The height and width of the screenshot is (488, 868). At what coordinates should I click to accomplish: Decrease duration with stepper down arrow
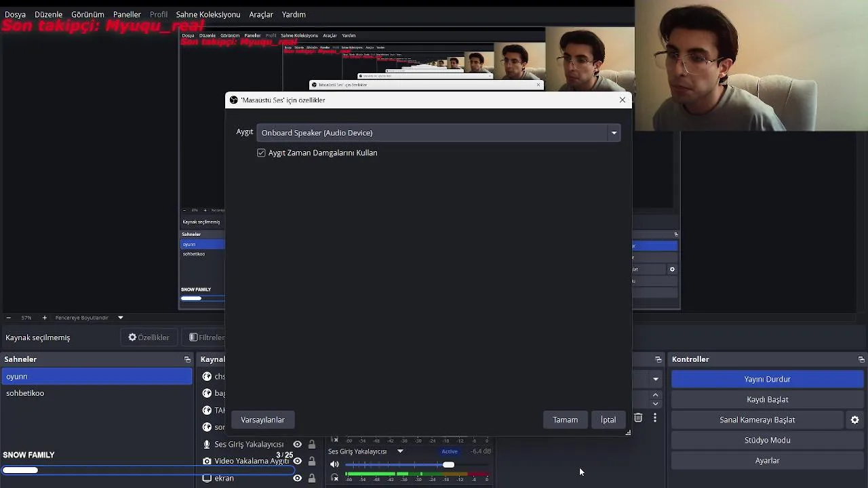click(655, 404)
